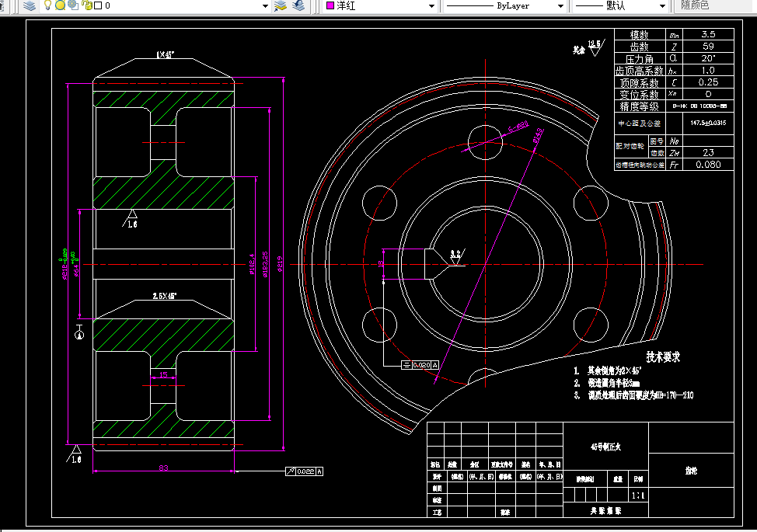Select the ø193.25 diameter dimension
The image size is (757, 532).
click(x=265, y=264)
